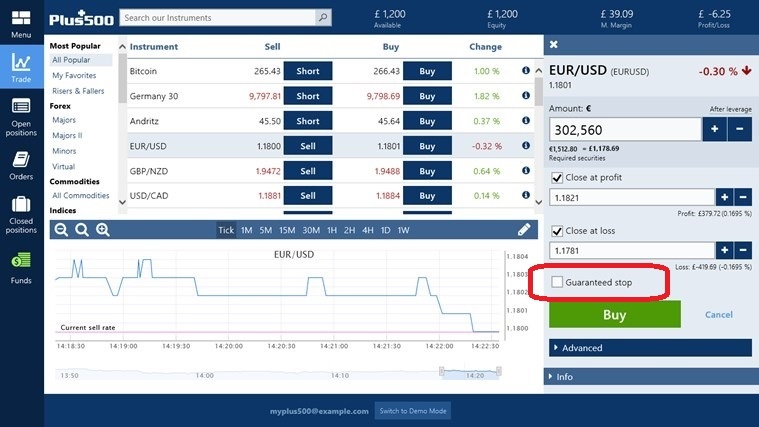The height and width of the screenshot is (427, 759).
Task: Click the search magnifier icon
Action: [x=322, y=18]
